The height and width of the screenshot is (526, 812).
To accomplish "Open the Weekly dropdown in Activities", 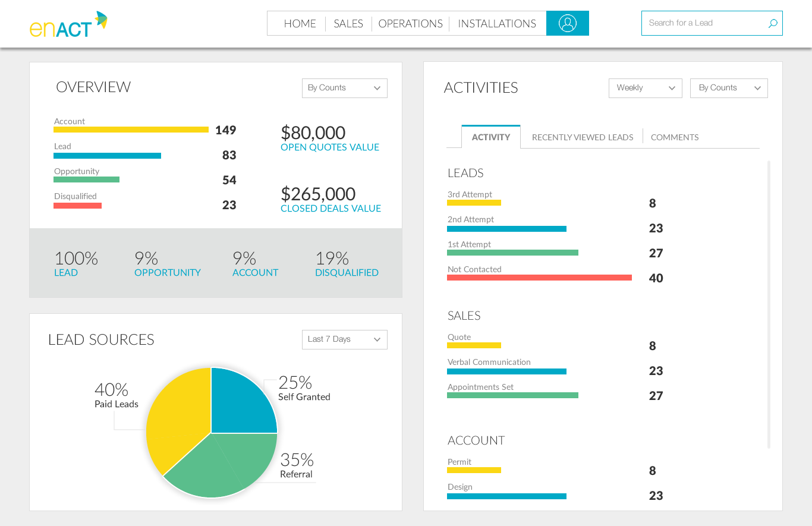I will [645, 87].
